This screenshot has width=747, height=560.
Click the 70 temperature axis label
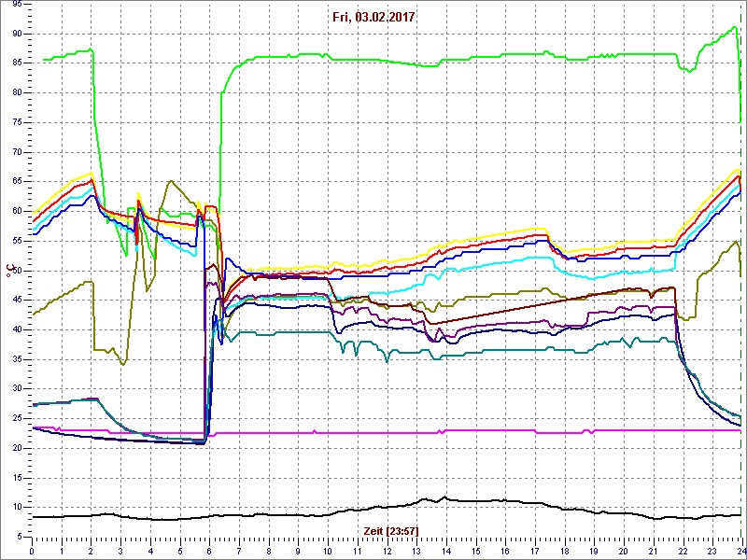click(x=16, y=152)
